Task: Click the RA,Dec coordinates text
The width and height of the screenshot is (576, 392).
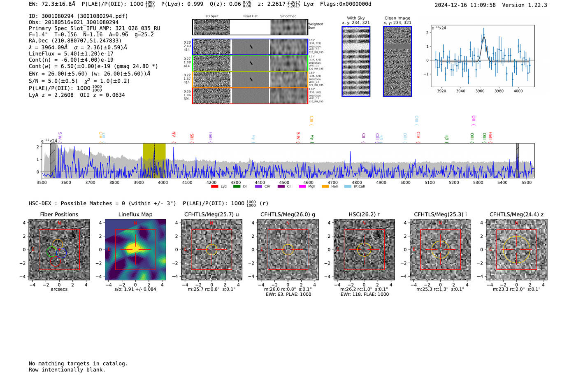Action: tap(75, 41)
